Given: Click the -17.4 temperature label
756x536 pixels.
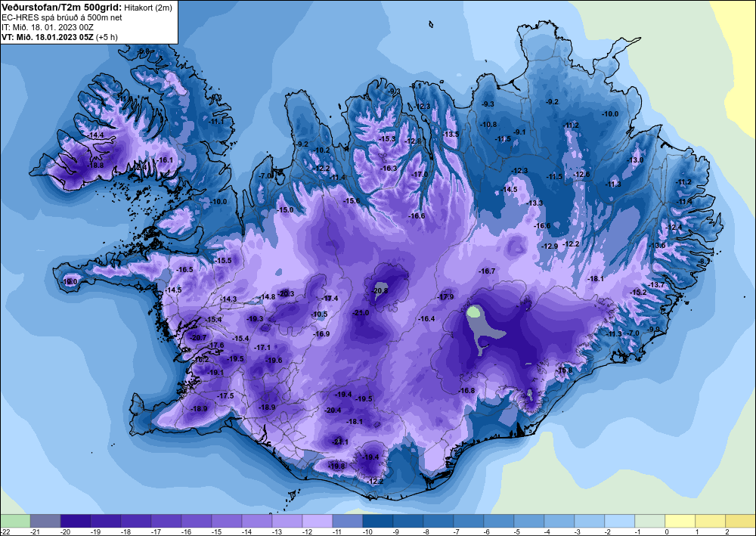Looking at the screenshot, I should pyautogui.click(x=330, y=299).
